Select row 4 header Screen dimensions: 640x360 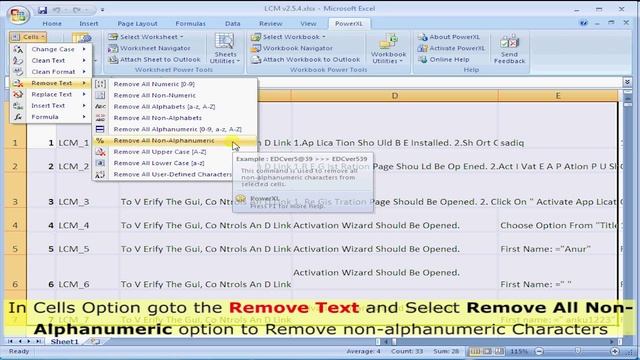[15, 225]
